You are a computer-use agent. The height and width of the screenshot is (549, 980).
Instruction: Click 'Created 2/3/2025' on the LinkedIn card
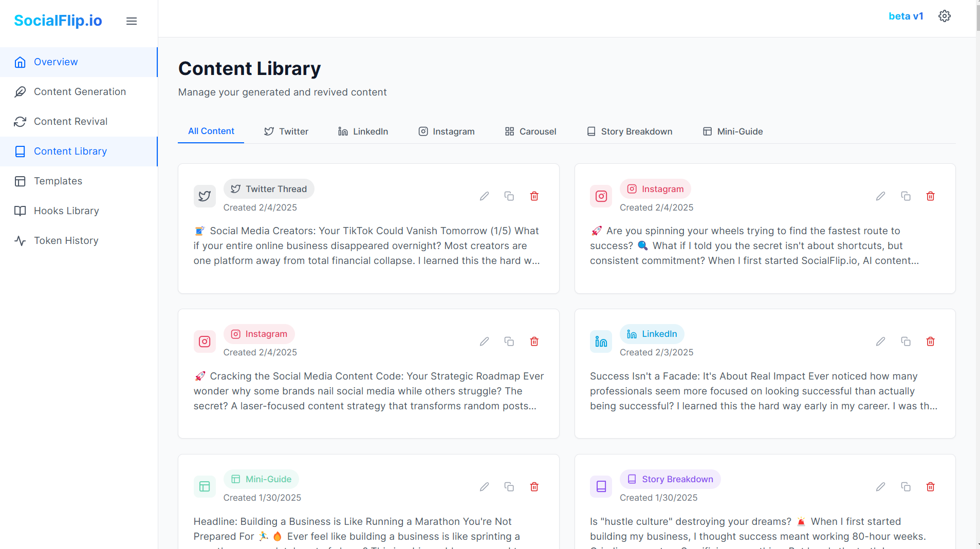click(x=656, y=352)
